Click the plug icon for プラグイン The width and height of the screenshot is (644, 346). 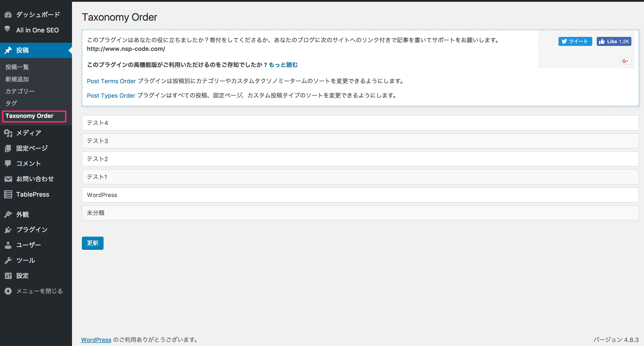click(x=8, y=229)
